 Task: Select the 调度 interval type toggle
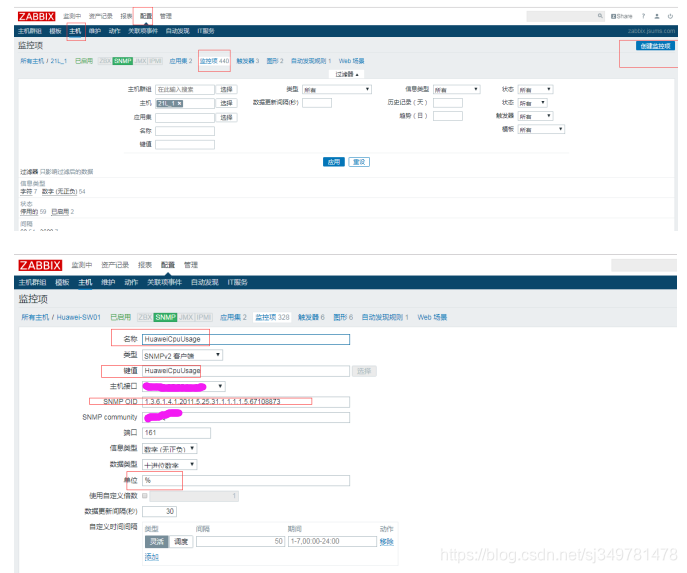tap(181, 541)
